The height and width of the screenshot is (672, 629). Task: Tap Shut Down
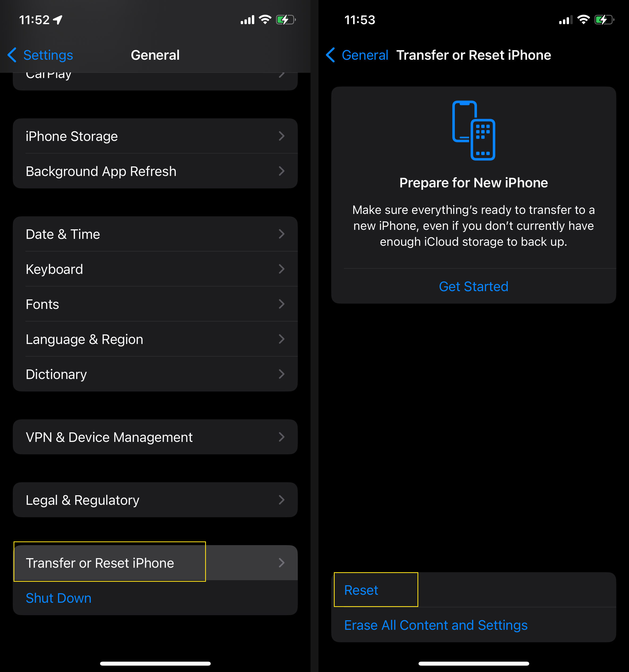(x=58, y=598)
